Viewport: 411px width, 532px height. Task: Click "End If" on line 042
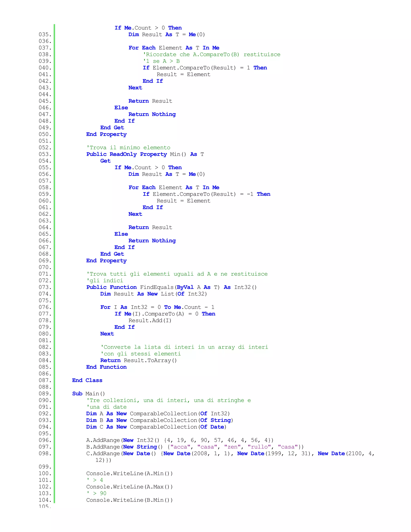point(153,81)
